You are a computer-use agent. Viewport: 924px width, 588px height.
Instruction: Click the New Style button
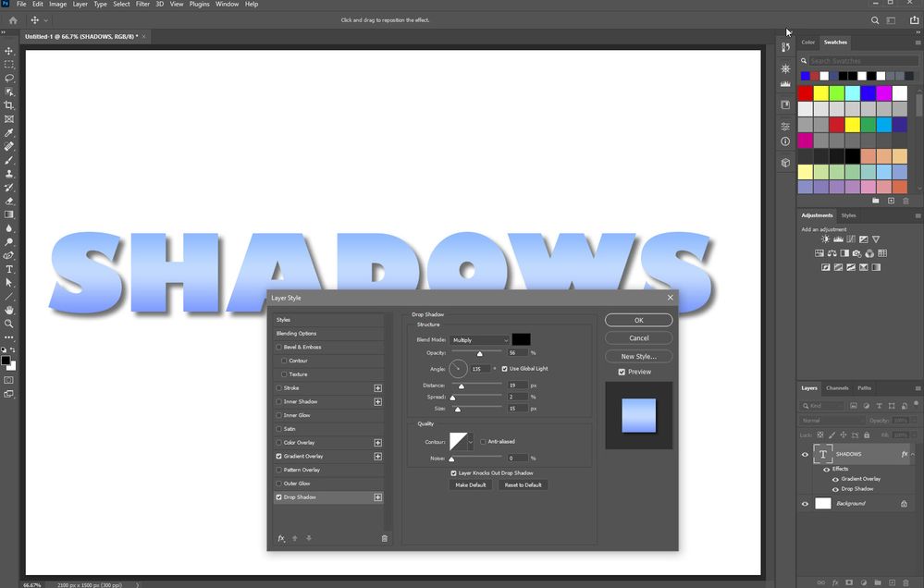(x=638, y=356)
